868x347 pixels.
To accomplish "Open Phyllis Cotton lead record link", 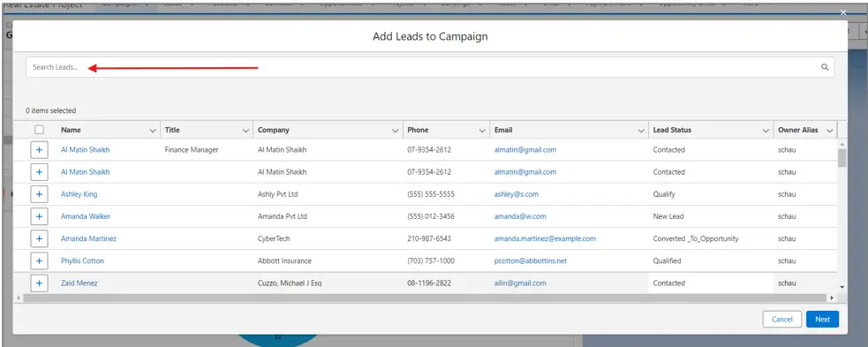I will (82, 260).
